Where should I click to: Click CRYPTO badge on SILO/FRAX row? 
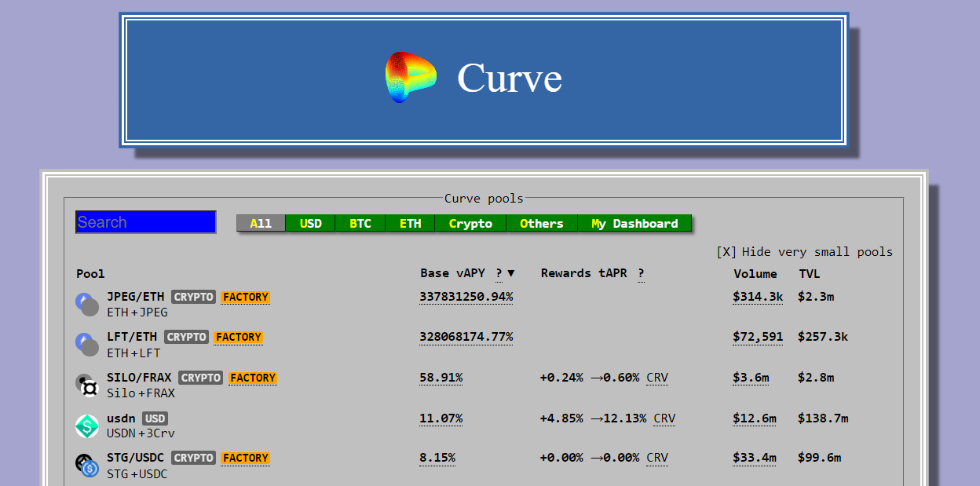click(x=200, y=378)
